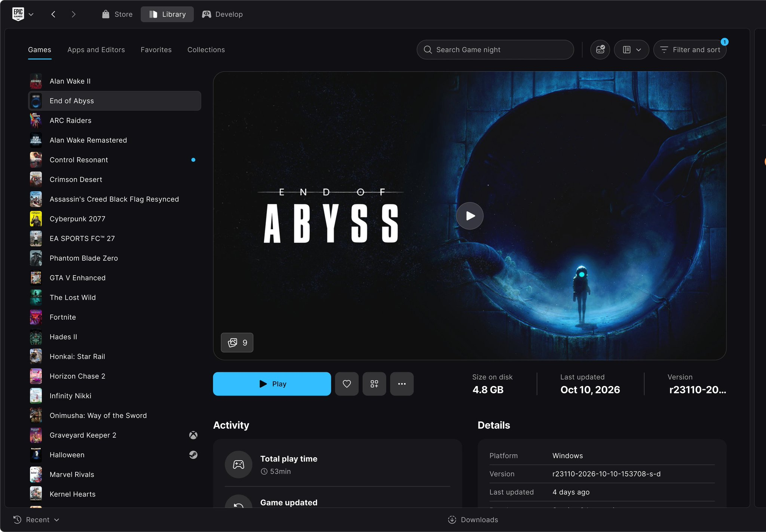Expand the view layout dropdown

(631, 50)
